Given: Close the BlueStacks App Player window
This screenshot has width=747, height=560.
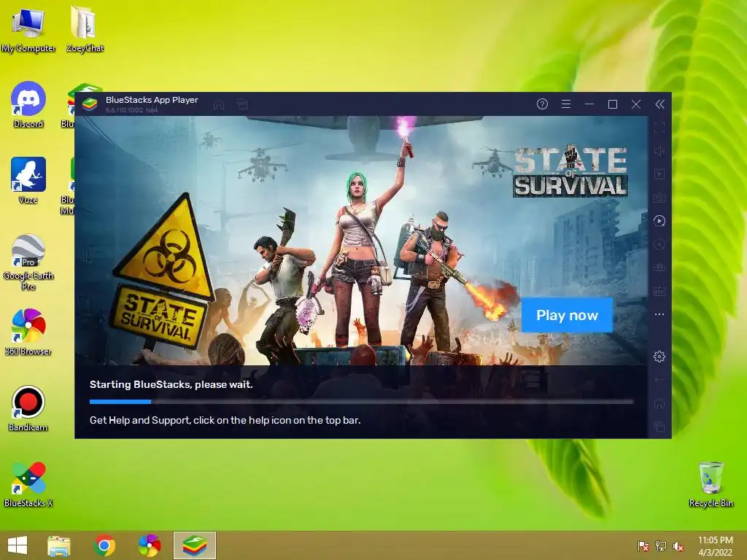Looking at the screenshot, I should tap(636, 104).
